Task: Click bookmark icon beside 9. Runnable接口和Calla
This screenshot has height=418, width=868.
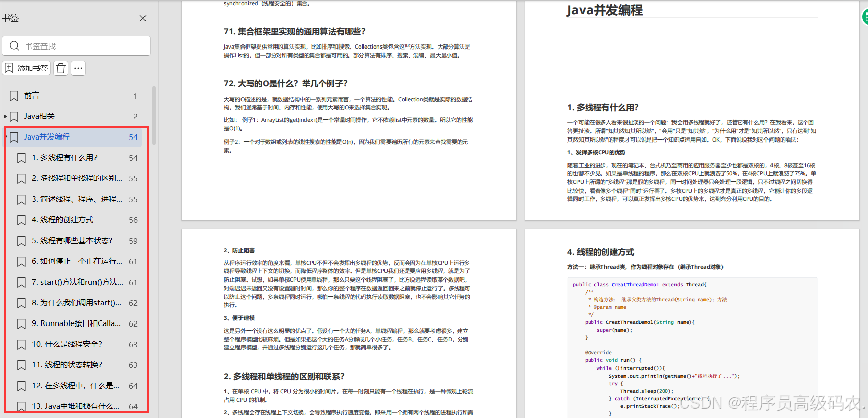Action: tap(21, 324)
